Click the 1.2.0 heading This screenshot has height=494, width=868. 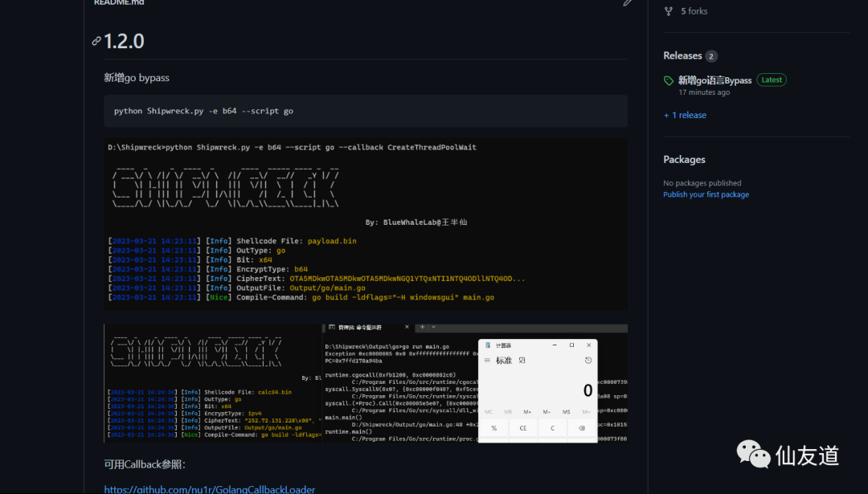coord(124,41)
